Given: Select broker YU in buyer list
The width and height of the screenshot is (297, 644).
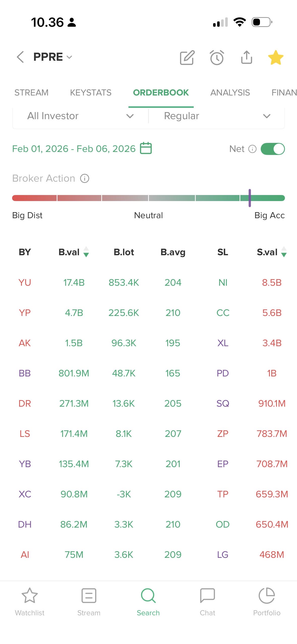Looking at the screenshot, I should [25, 283].
